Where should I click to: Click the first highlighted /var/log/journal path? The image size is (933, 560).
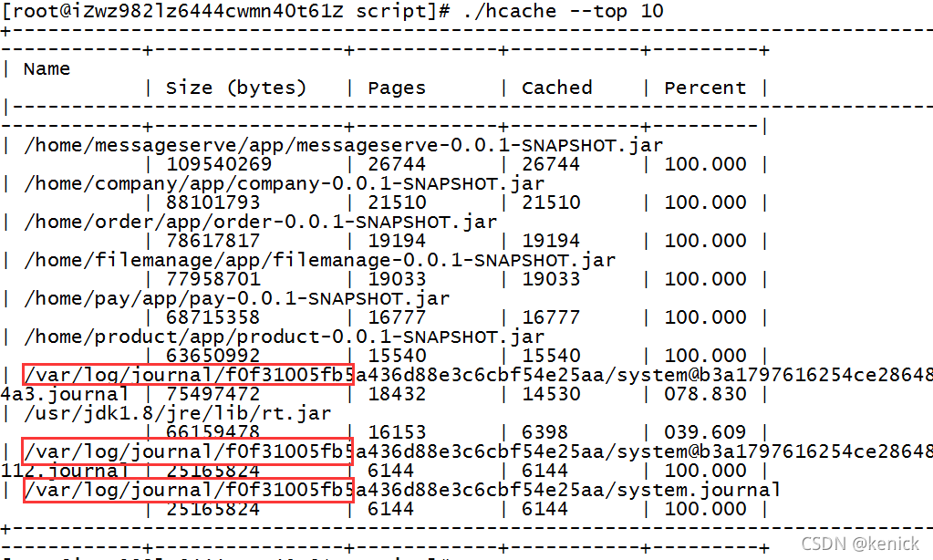182,375
